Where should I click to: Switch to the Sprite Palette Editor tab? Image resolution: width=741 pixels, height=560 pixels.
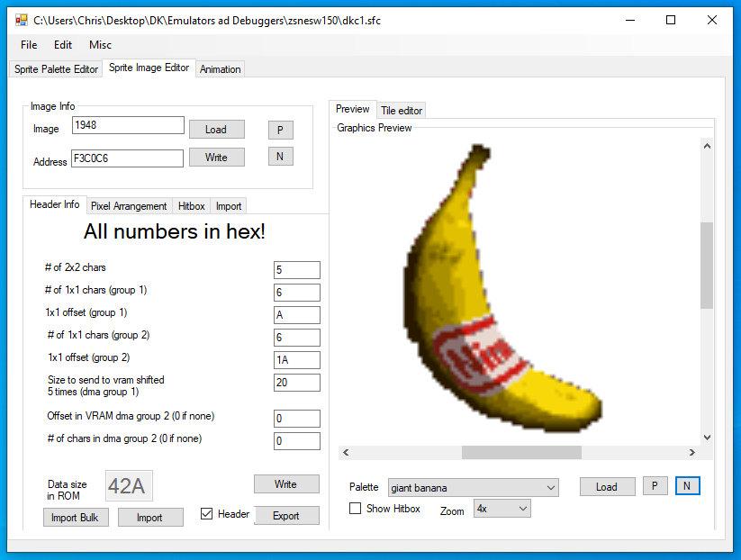pos(56,69)
